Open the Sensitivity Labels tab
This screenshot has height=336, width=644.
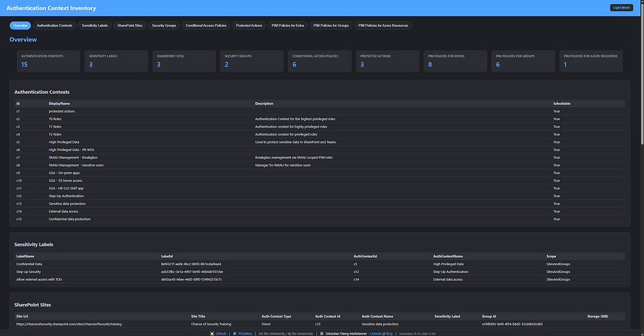[x=95, y=26]
